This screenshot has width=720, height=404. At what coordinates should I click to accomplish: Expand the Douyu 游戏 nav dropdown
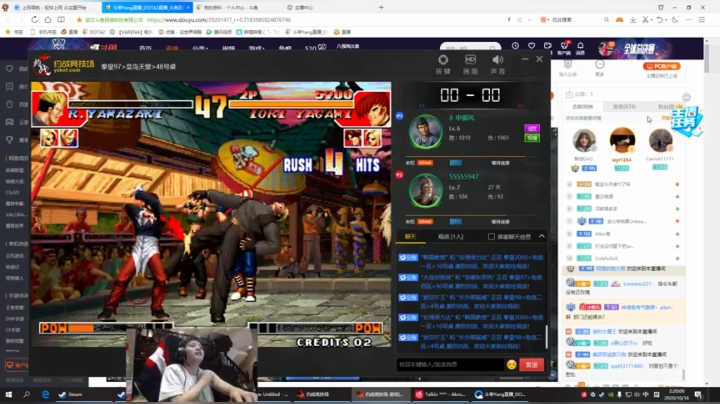pyautogui.click(x=256, y=48)
